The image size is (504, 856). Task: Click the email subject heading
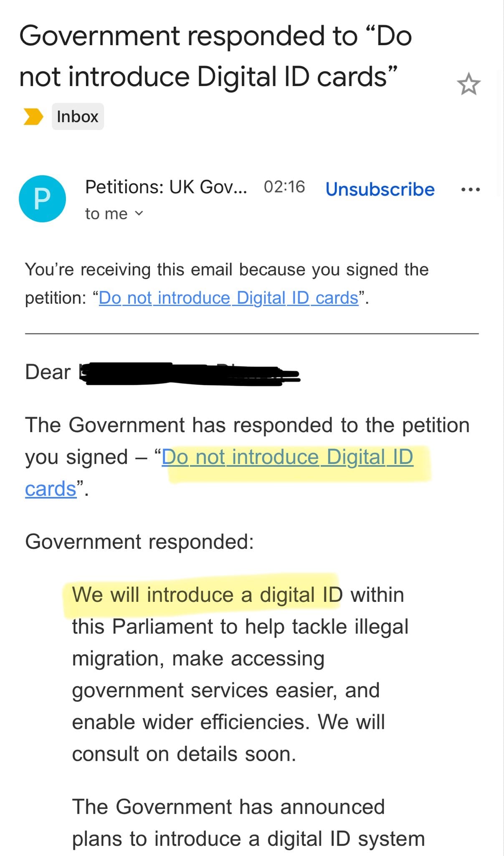215,56
